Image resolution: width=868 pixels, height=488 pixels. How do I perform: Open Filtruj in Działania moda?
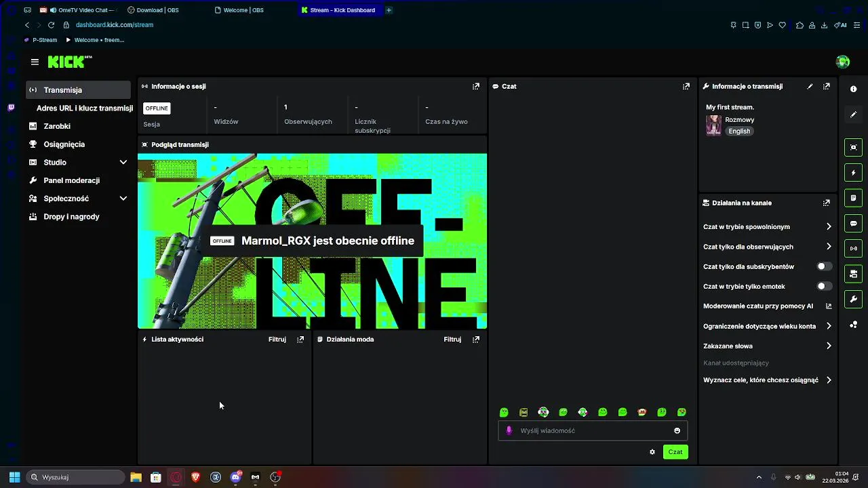click(x=452, y=339)
